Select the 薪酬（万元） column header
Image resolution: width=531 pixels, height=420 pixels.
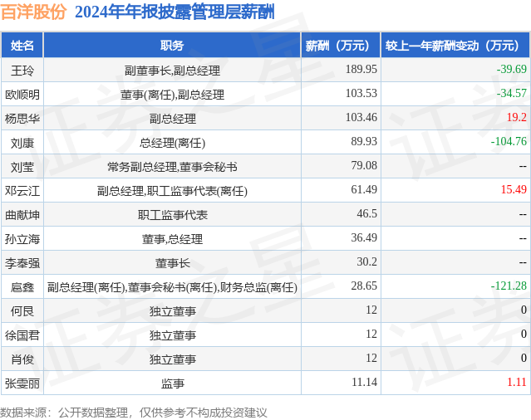pyautogui.click(x=341, y=45)
